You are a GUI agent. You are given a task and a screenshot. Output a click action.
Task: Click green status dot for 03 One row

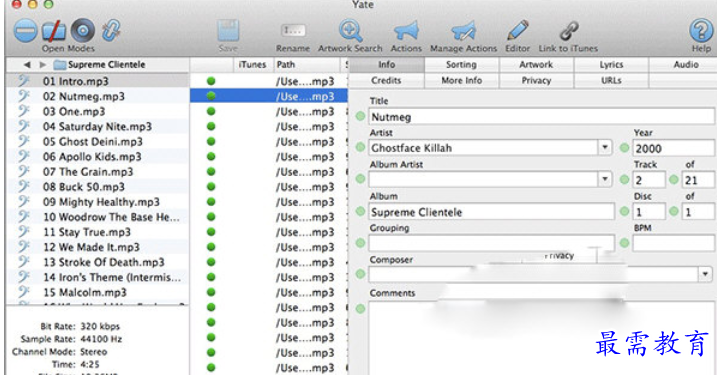click(211, 111)
